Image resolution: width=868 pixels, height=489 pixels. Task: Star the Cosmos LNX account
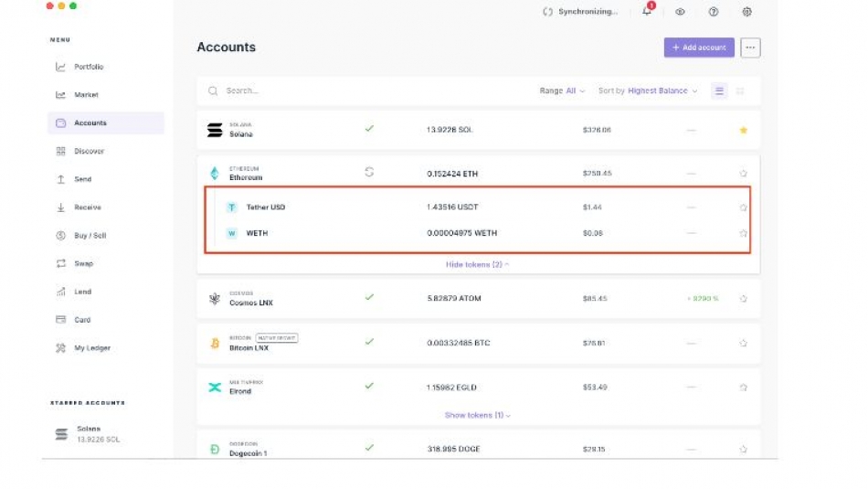click(x=744, y=299)
